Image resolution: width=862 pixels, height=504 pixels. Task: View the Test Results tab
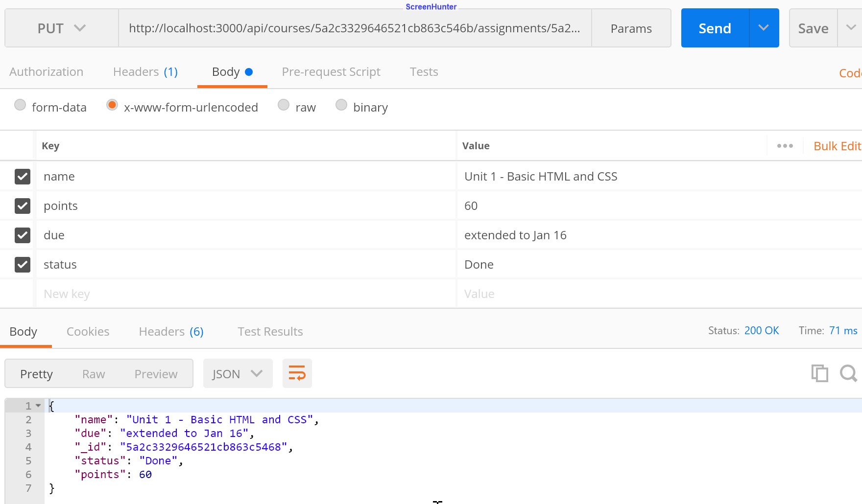point(270,331)
